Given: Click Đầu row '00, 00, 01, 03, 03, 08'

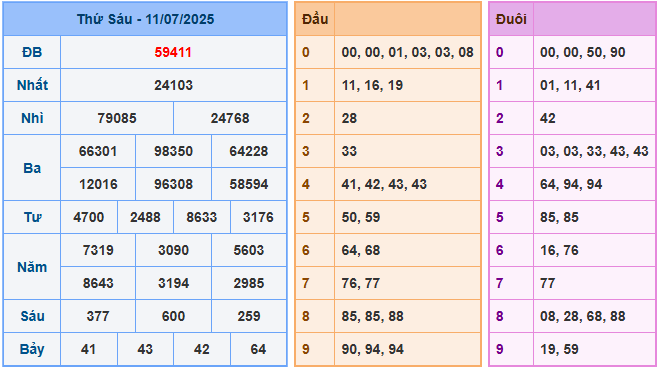Looking at the screenshot, I should coord(408,52).
